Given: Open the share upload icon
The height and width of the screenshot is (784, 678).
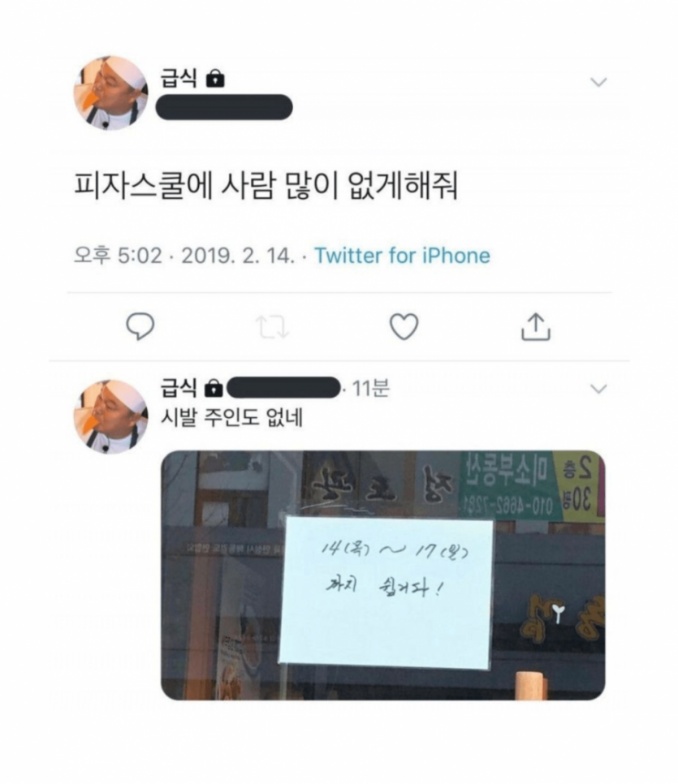Looking at the screenshot, I should [536, 326].
